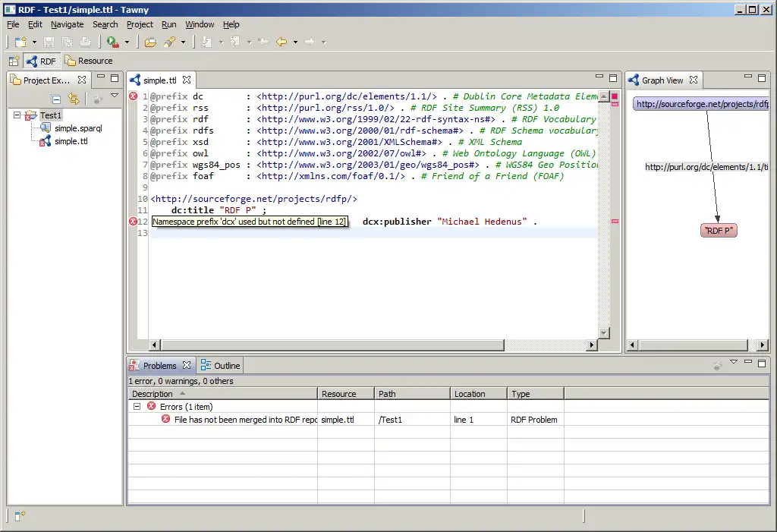Click the Graph View horizontal scrollbar thumb
The image size is (777, 532).
(x=694, y=345)
